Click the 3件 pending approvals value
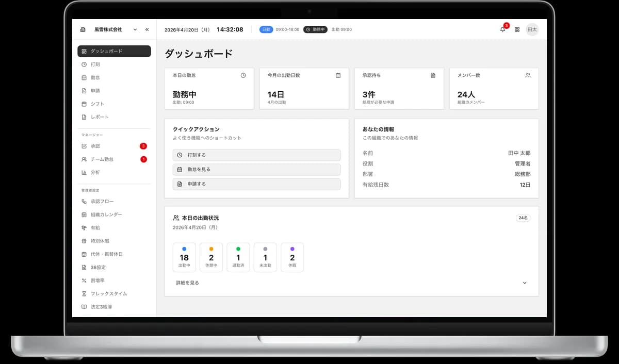619x364 pixels. 369,94
